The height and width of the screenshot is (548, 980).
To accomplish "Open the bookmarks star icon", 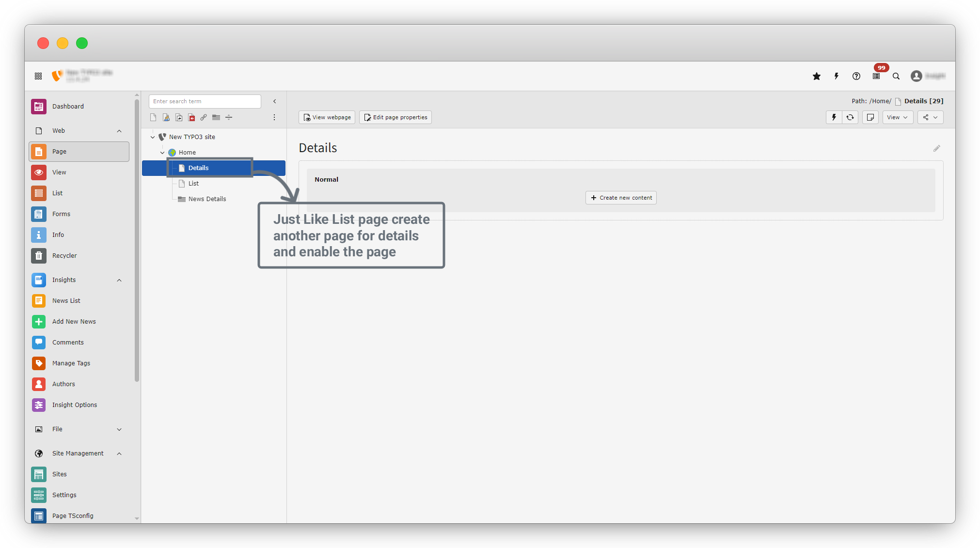I will click(x=817, y=76).
